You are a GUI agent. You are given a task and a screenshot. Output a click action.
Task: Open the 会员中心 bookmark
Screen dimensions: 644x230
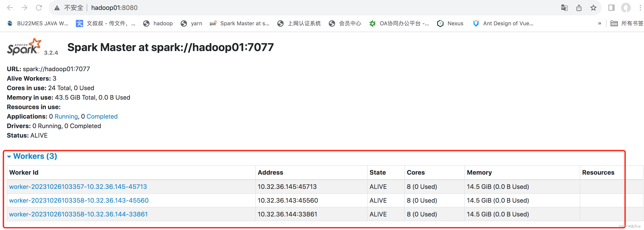(345, 23)
